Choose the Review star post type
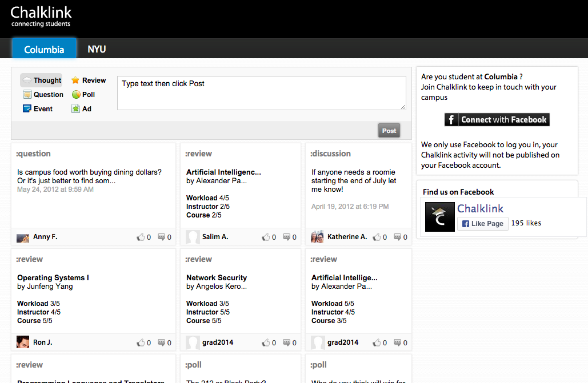Viewport: 588px width, 383px height. (x=89, y=80)
